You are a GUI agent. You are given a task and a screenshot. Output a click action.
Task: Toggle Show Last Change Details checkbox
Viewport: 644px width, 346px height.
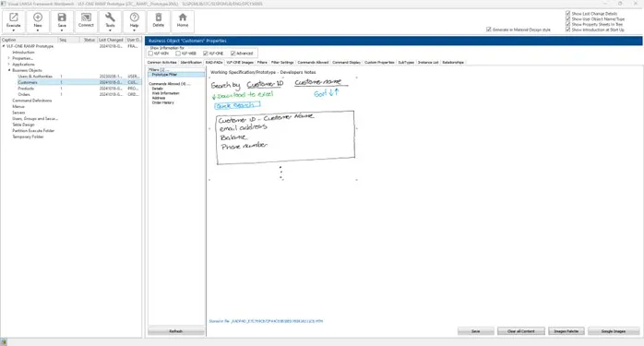tap(568, 14)
